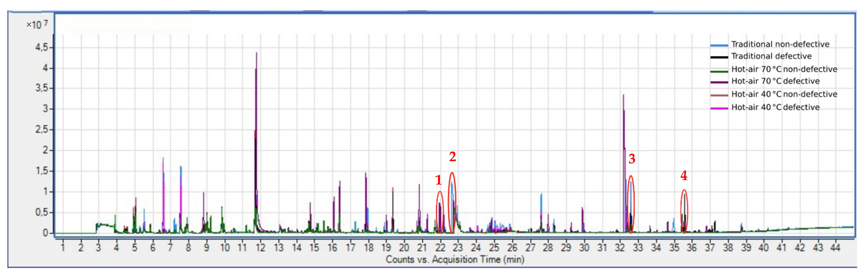Click the red ellipse marked 2
868x278 pixels.
[x=452, y=203]
